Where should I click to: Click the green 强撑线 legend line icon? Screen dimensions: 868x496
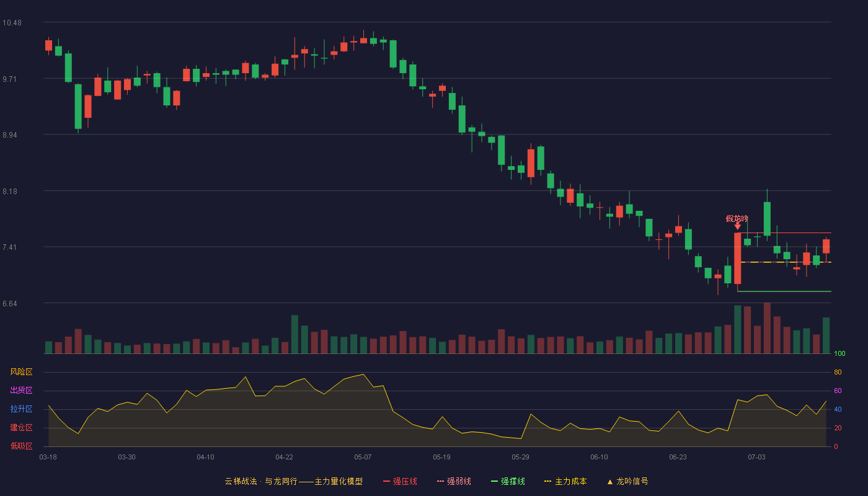click(495, 481)
